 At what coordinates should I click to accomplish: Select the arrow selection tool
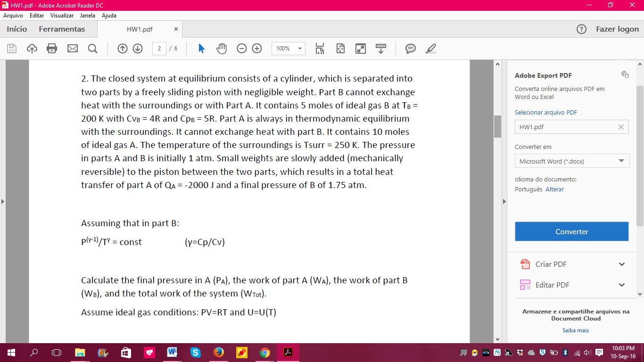point(200,49)
